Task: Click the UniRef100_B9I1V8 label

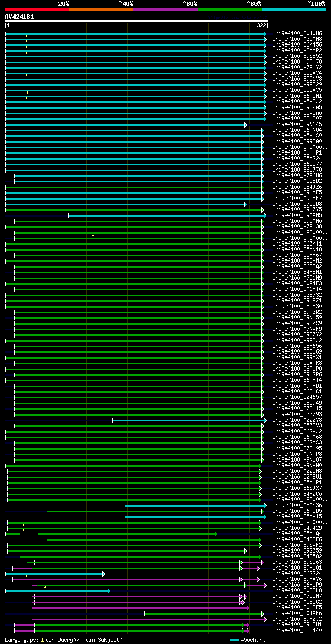Action: 297,79
